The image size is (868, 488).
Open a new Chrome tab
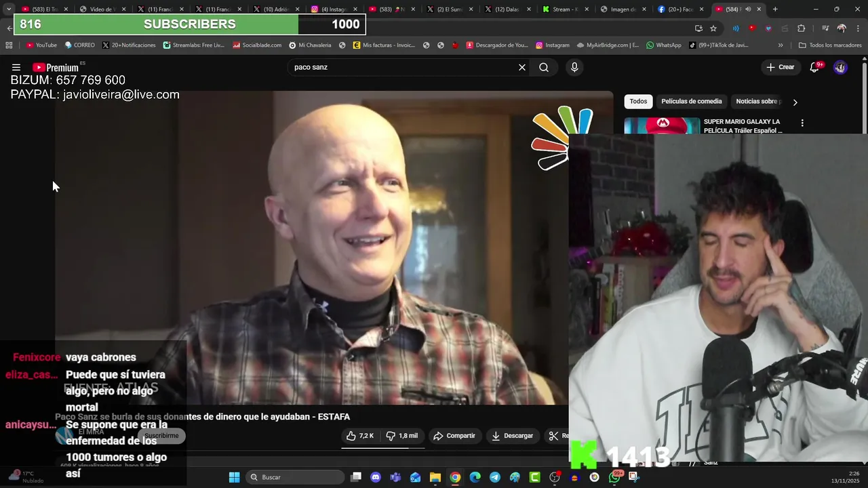(x=775, y=9)
